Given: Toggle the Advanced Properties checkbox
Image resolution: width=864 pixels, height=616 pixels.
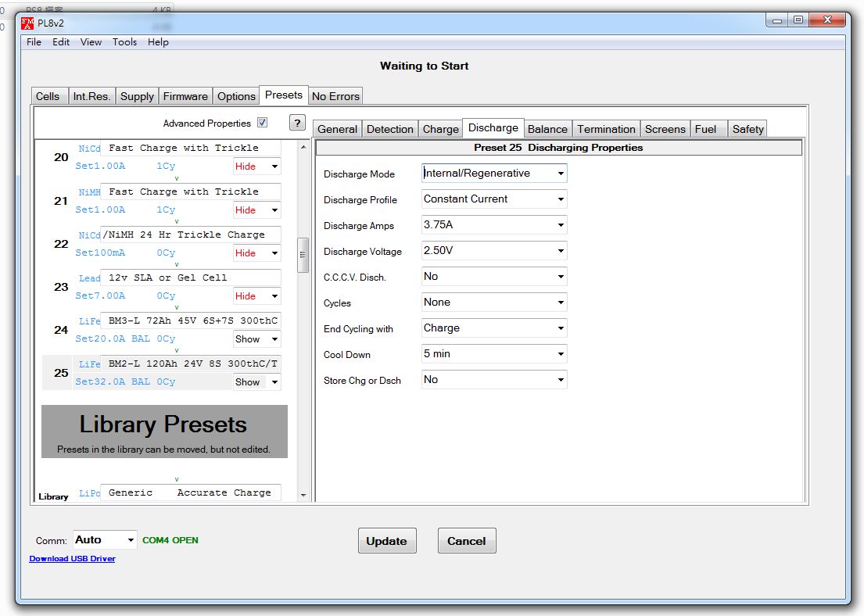Looking at the screenshot, I should [262, 123].
